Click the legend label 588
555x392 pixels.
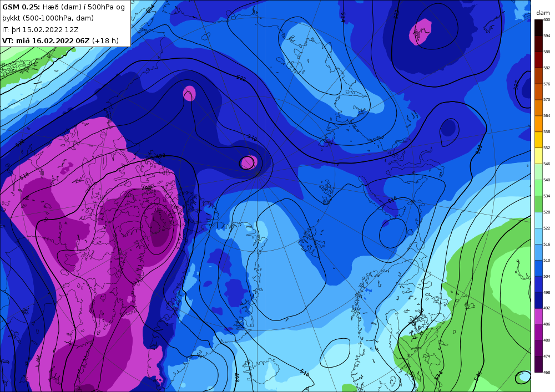547,52
